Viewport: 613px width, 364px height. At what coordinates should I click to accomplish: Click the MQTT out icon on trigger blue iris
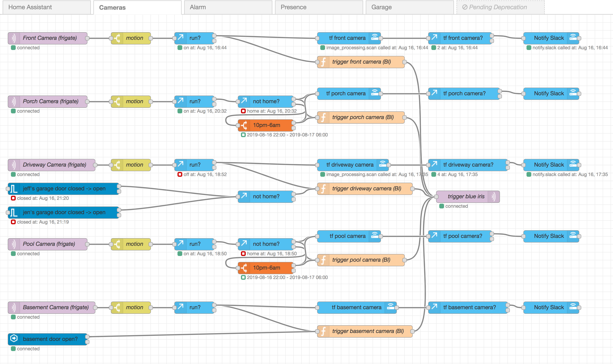coord(493,197)
